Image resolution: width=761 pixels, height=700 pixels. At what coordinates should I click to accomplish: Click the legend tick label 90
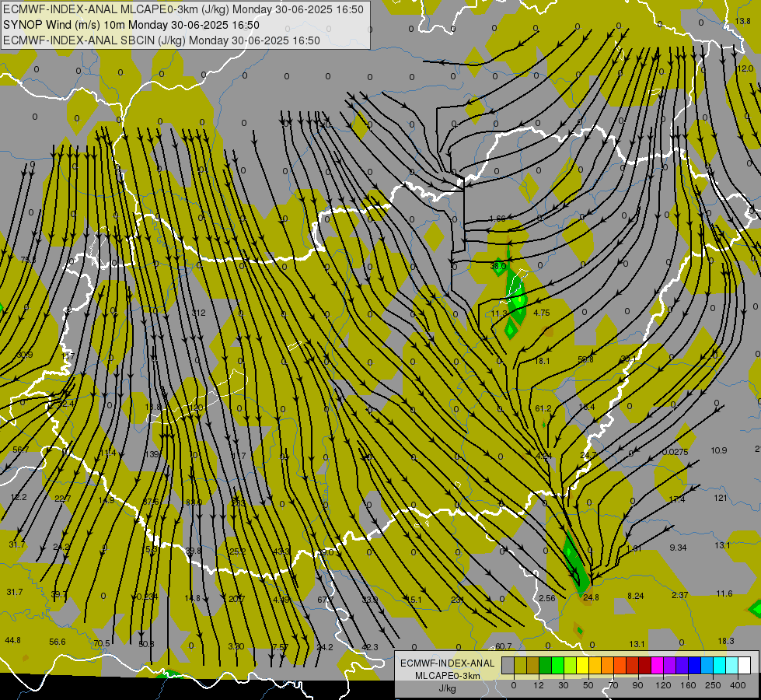coord(637,685)
